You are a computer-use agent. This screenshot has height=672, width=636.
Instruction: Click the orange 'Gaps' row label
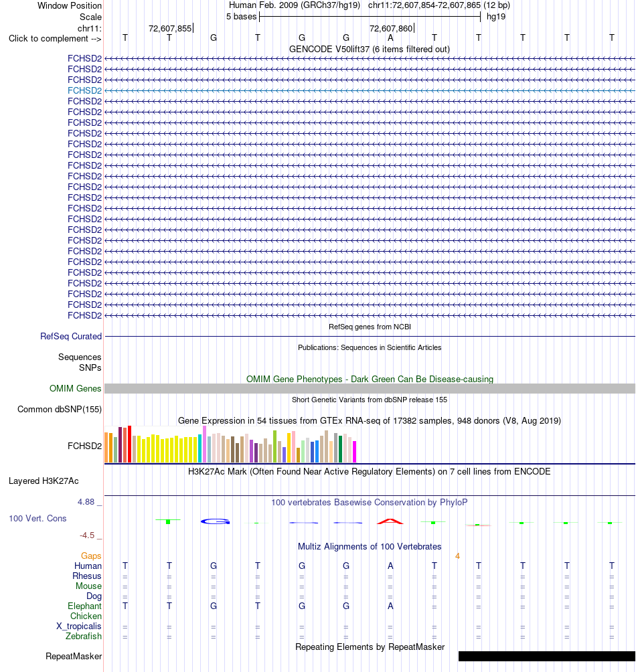91,556
